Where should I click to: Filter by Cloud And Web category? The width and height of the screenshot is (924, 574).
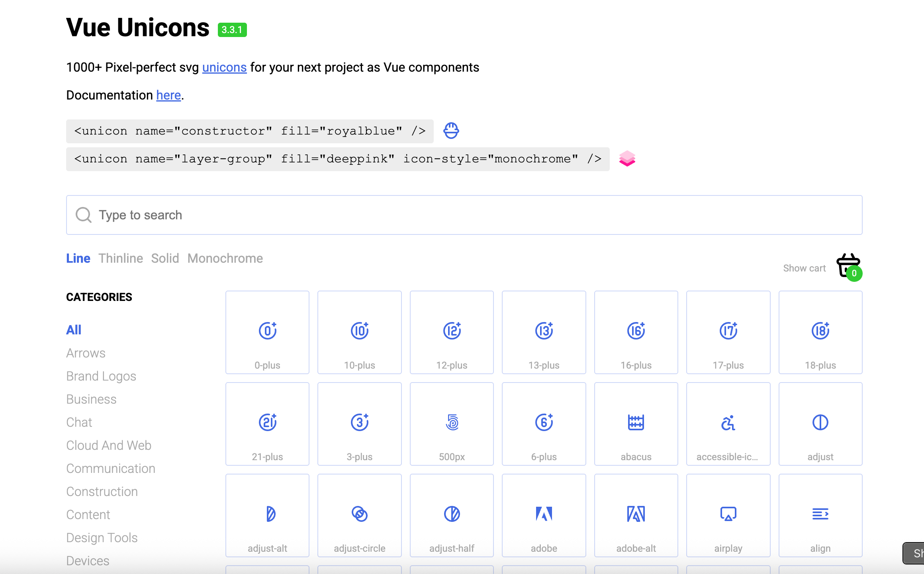coord(109,445)
